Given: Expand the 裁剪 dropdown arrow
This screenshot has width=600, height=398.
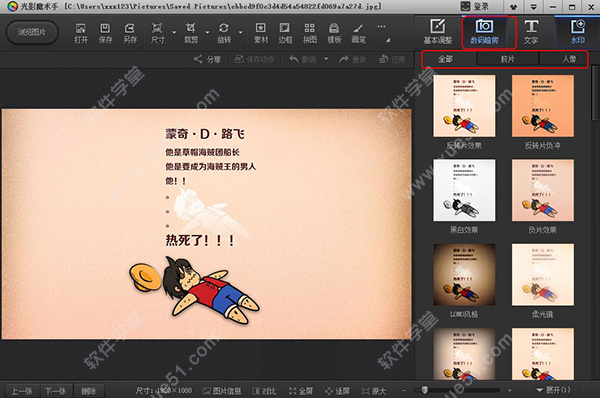Looking at the screenshot, I should pyautogui.click(x=207, y=33).
